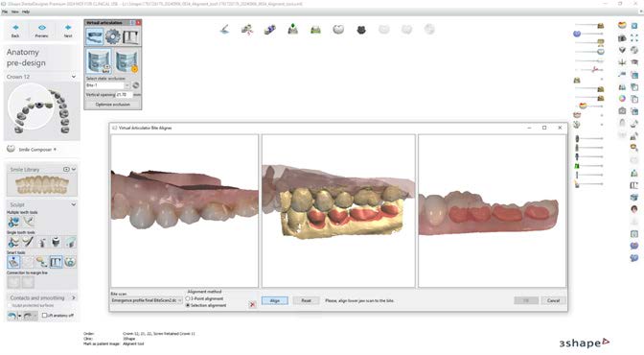Click the refresh icon next to Bite-1
This screenshot has width=644, height=355.
(x=135, y=85)
